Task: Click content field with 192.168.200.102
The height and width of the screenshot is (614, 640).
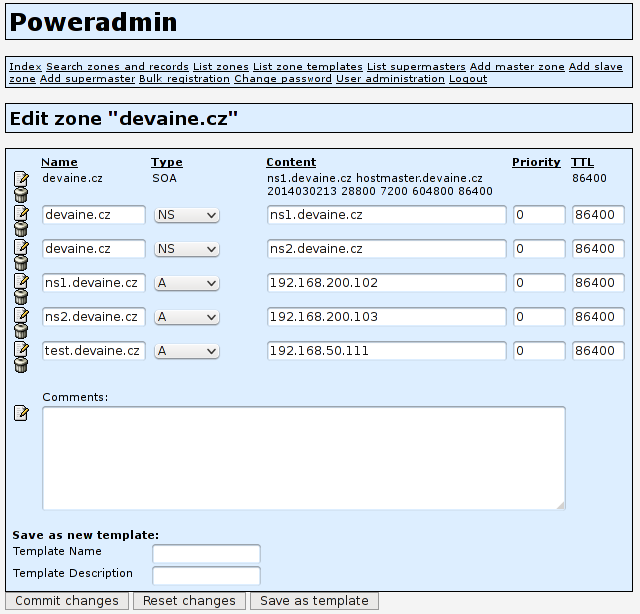Action: point(387,283)
